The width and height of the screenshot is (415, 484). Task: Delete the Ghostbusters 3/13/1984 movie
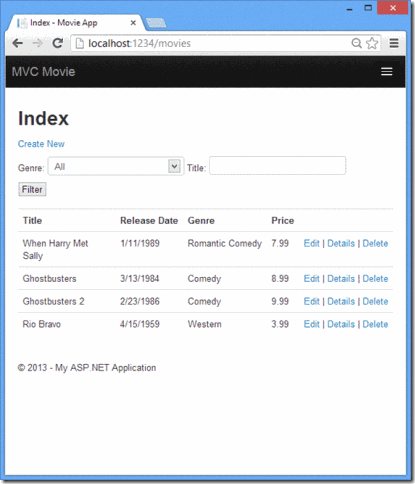pyautogui.click(x=375, y=279)
